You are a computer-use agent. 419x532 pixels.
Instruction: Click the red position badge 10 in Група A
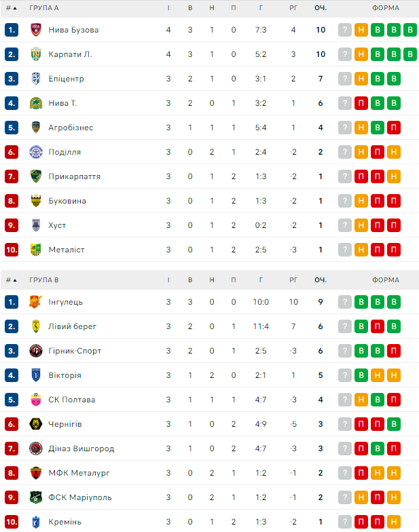[11, 250]
